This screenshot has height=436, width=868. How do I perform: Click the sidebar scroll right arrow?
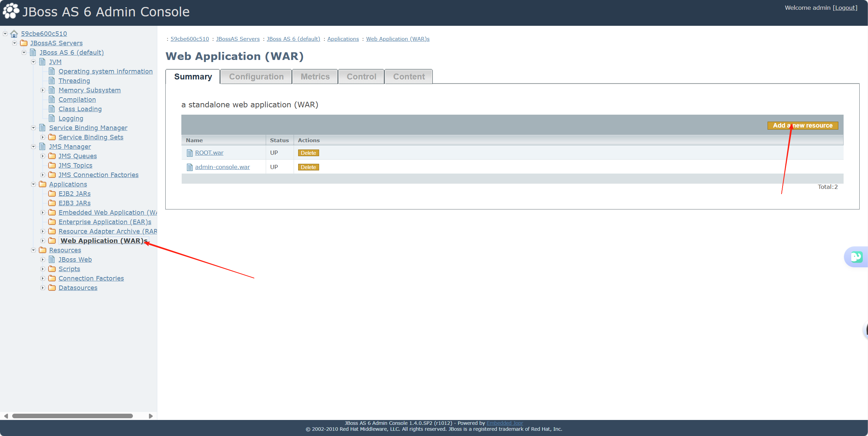151,416
